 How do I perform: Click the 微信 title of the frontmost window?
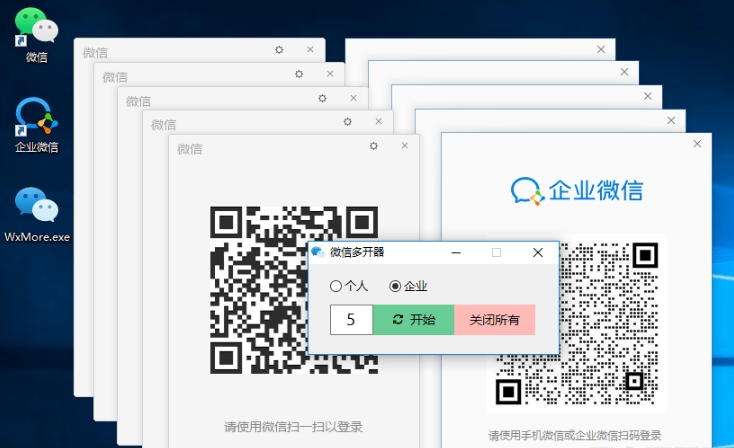pos(190,149)
